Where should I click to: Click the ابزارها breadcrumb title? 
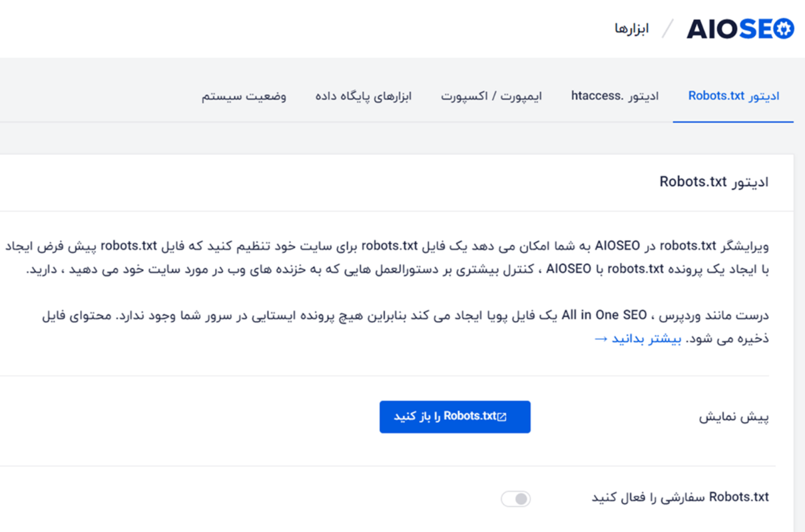631,29
